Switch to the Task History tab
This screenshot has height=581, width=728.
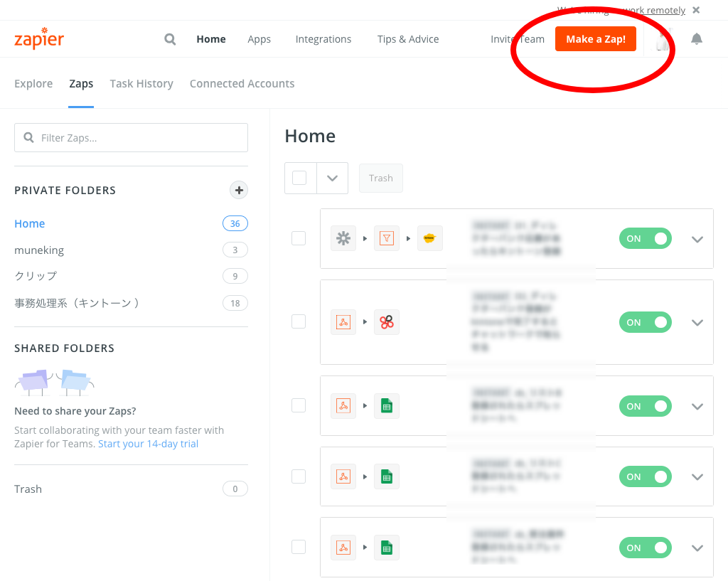pos(141,84)
